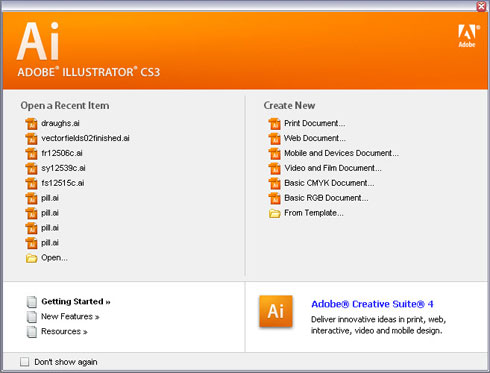Open the New Features » link

pyautogui.click(x=70, y=317)
